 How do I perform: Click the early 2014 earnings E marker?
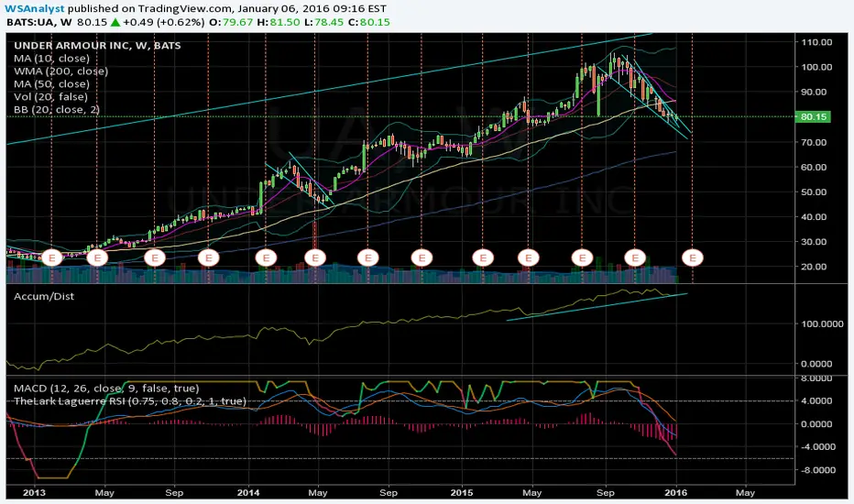266,257
